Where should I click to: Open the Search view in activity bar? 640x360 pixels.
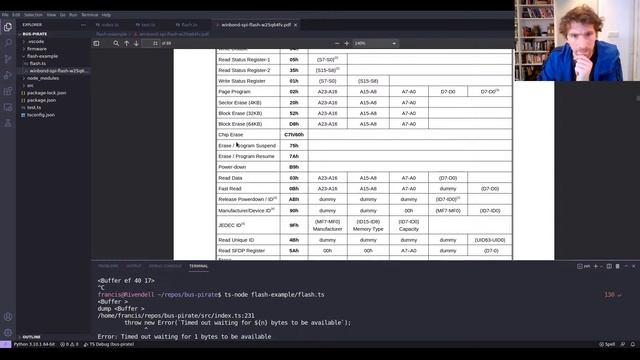[8, 43]
